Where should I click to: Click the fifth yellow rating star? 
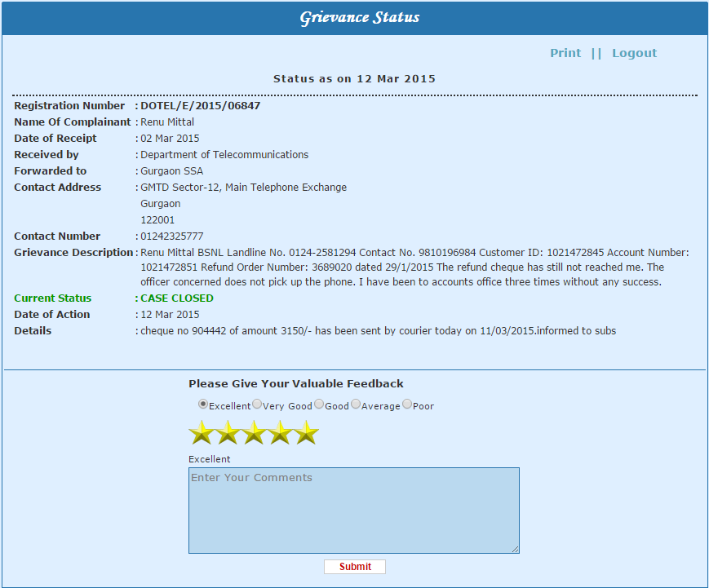[x=306, y=433]
